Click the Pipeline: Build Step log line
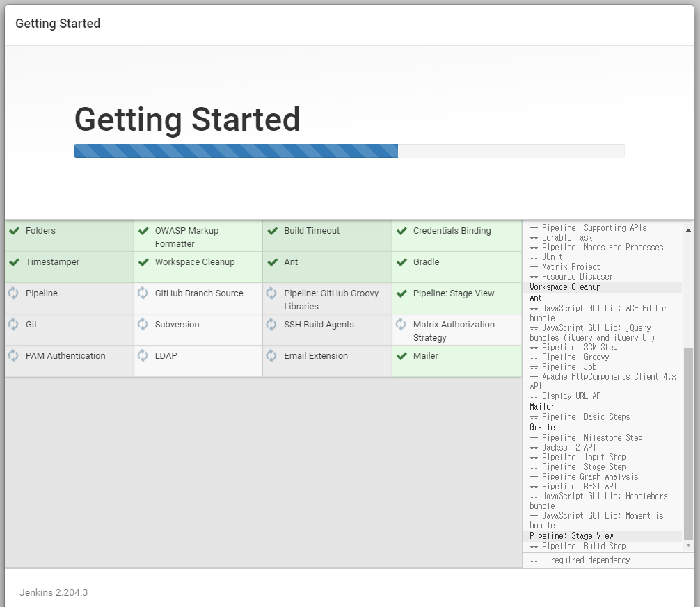This screenshot has width=700, height=607. click(x=578, y=547)
